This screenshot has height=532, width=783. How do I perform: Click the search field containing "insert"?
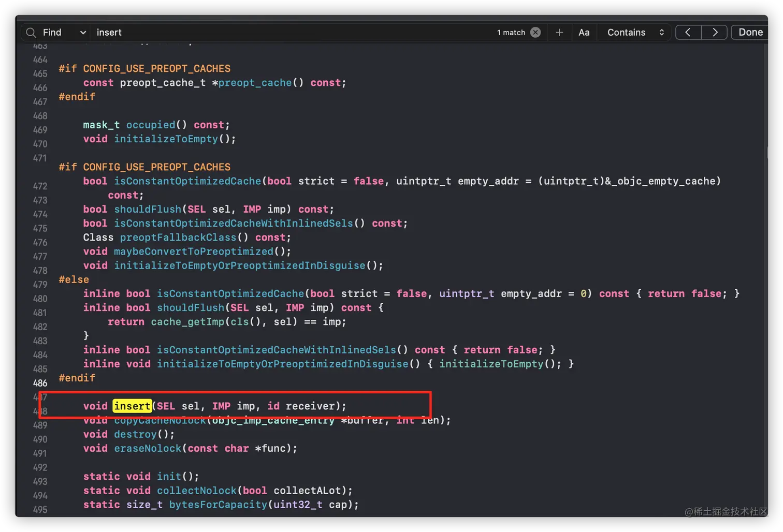point(293,33)
